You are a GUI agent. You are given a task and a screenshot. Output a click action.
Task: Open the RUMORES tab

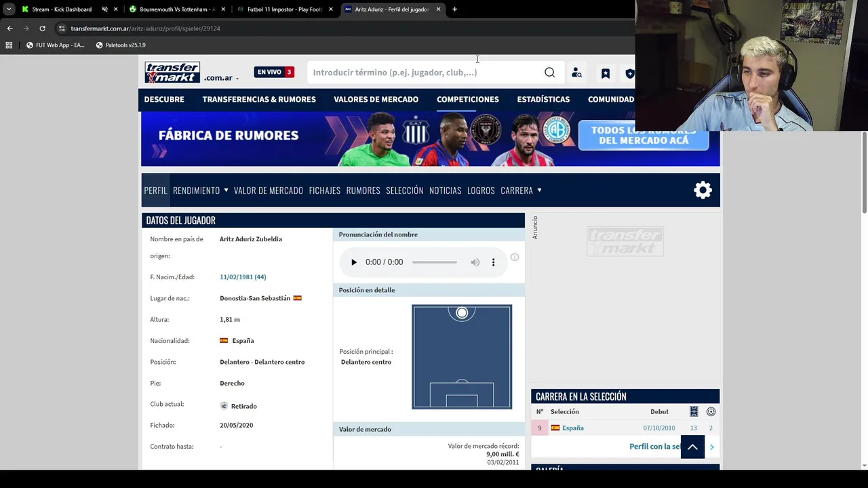click(363, 190)
